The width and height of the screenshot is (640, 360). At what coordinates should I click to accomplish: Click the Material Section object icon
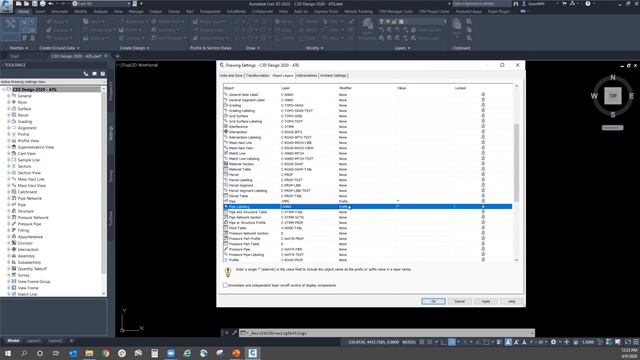click(x=226, y=164)
